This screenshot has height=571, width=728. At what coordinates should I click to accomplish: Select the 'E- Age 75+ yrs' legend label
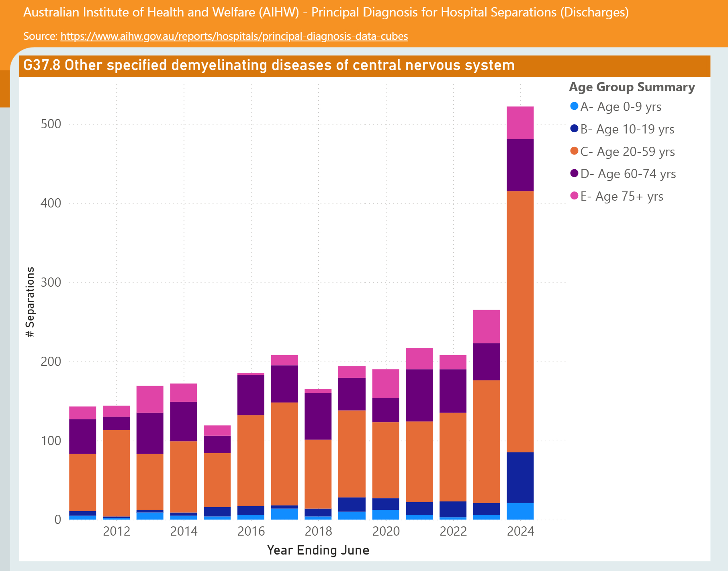click(622, 196)
